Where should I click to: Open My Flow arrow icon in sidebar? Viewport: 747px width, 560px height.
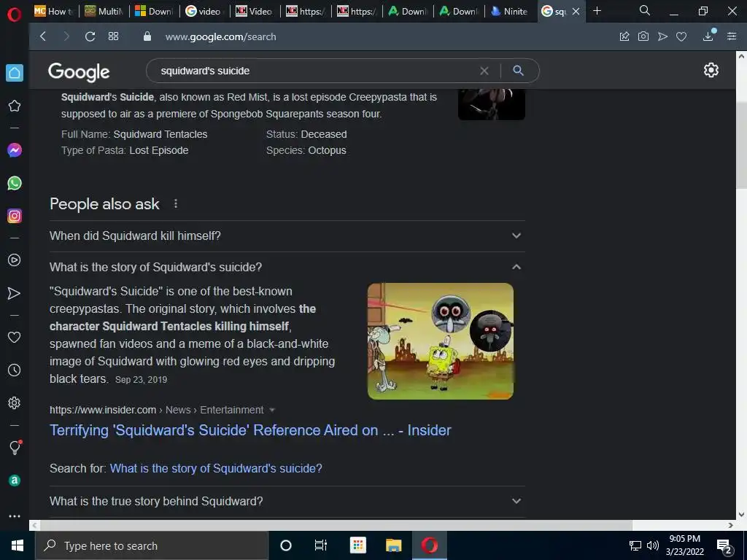coord(15,293)
